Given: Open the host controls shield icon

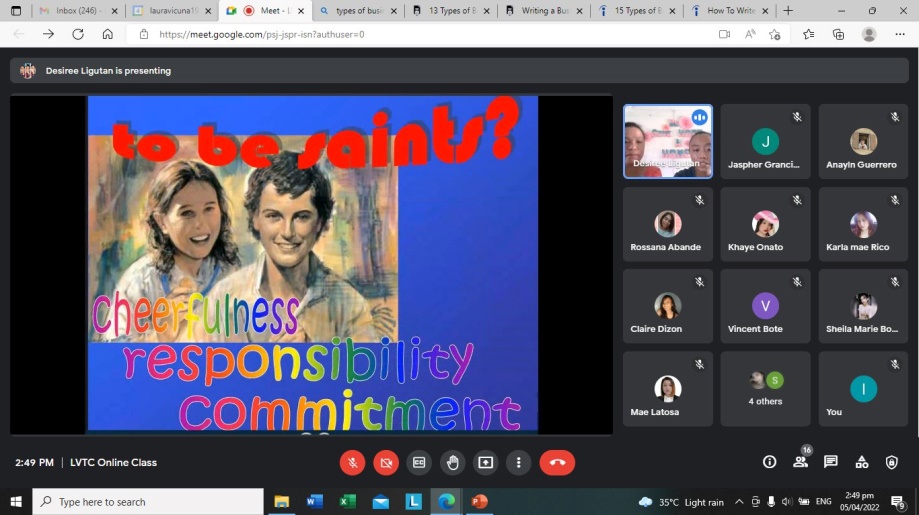Looking at the screenshot, I should (x=891, y=462).
